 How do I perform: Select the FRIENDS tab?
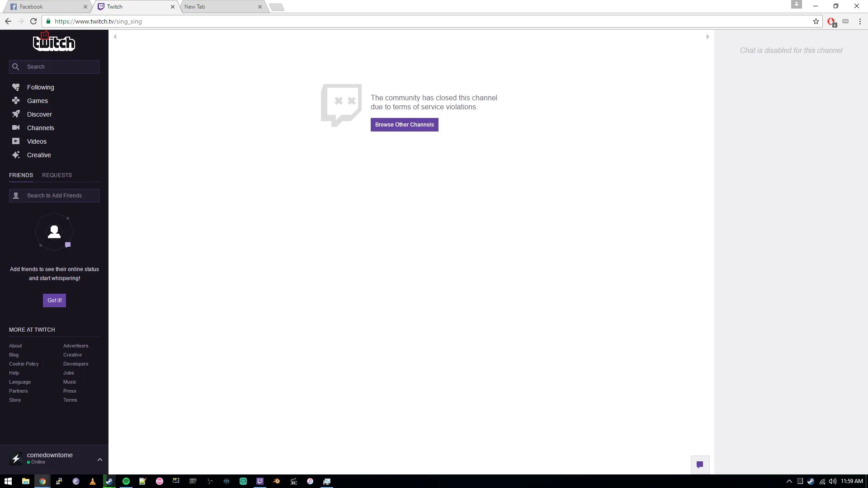pyautogui.click(x=21, y=174)
